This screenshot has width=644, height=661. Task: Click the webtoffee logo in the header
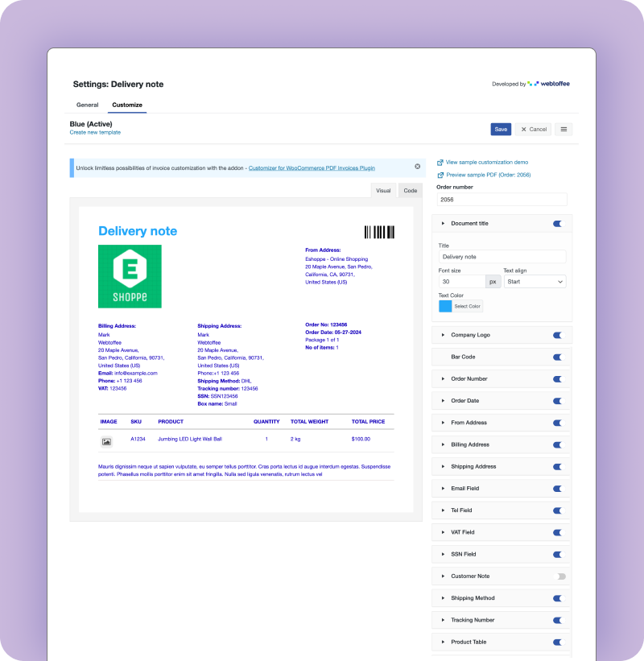[x=553, y=82]
